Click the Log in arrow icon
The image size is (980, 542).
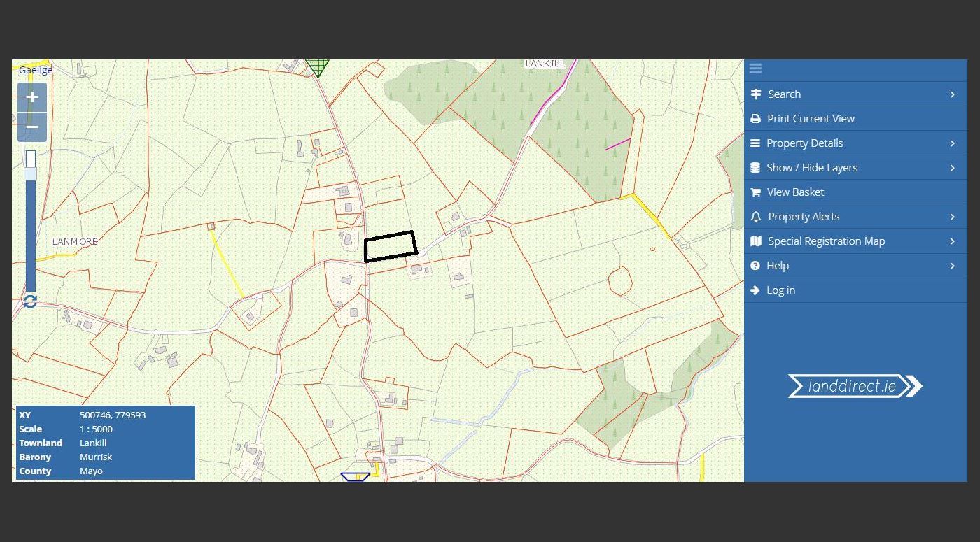[x=755, y=290]
